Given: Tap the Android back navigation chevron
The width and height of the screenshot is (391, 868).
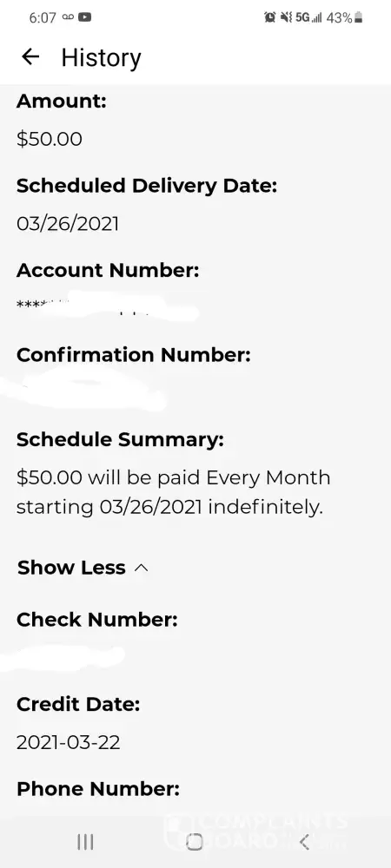Looking at the screenshot, I should point(303,842).
